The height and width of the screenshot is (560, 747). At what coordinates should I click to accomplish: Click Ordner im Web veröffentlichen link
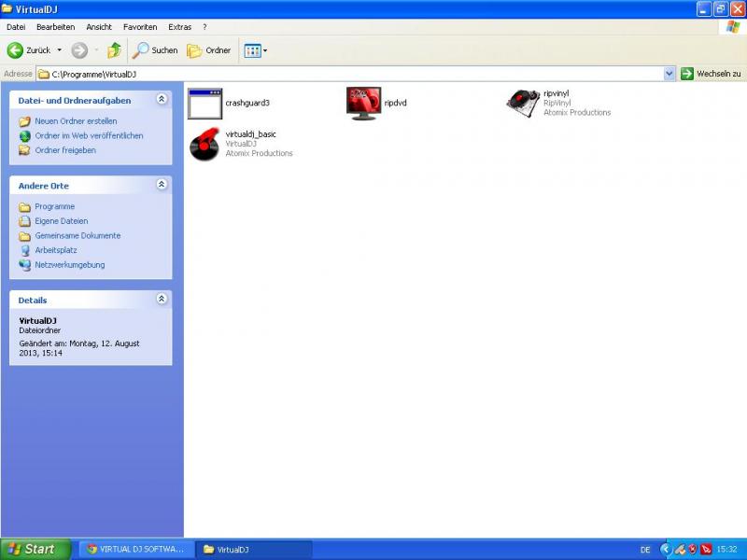89,135
